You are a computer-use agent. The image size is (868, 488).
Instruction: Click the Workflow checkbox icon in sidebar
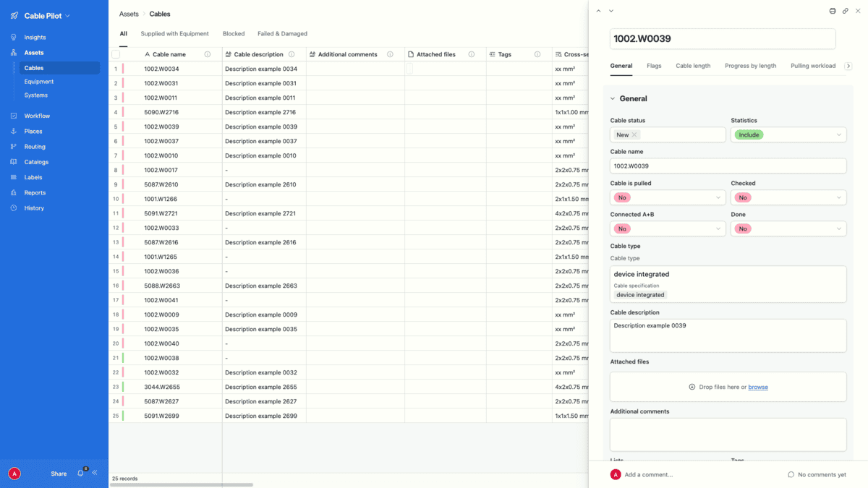point(14,116)
